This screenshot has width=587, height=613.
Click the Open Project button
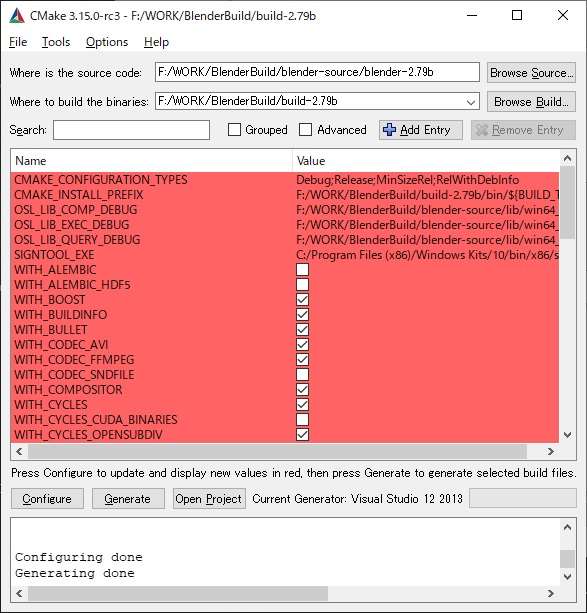click(x=209, y=499)
